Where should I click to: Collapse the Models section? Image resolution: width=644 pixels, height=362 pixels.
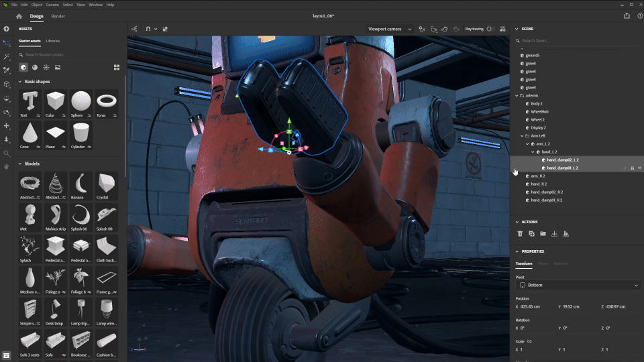(19, 164)
